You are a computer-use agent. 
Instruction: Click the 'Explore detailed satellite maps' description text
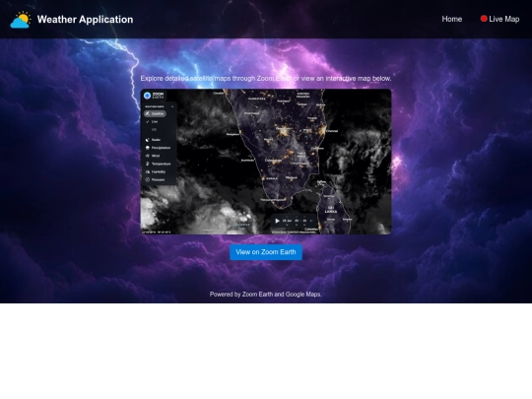pos(266,79)
